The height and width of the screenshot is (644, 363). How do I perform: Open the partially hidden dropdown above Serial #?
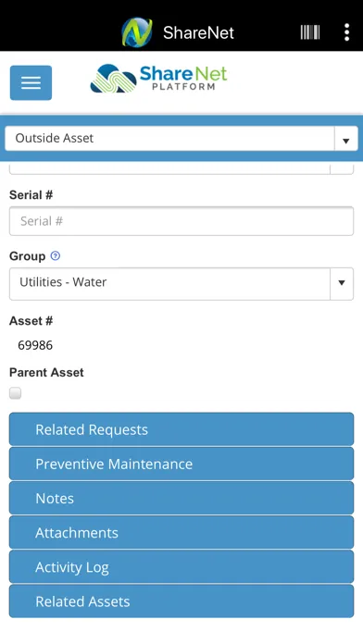pyautogui.click(x=181, y=168)
